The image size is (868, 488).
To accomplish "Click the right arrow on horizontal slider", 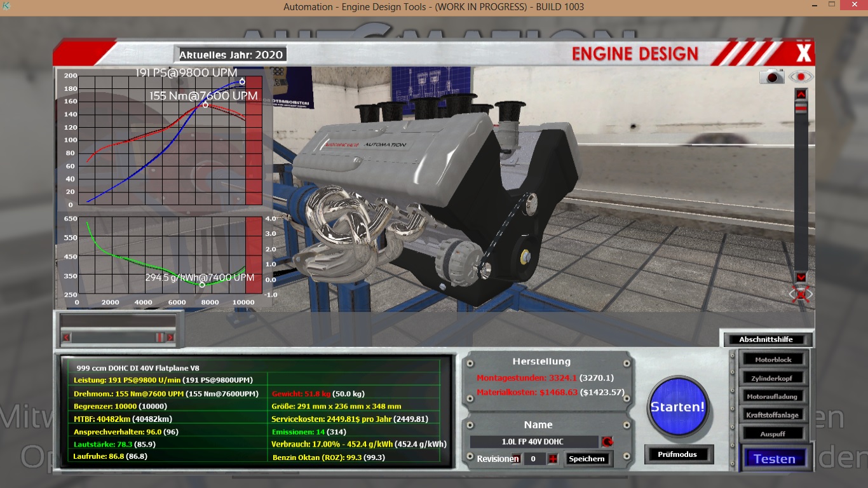I will coord(170,337).
